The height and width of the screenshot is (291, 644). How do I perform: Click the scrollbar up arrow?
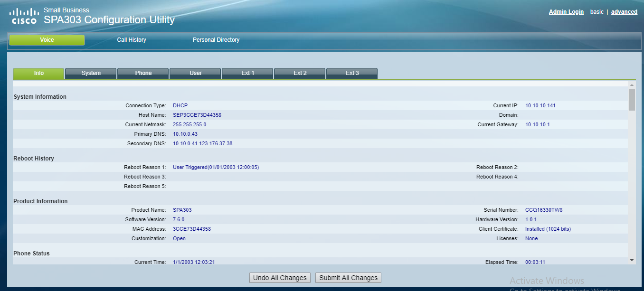pos(632,85)
